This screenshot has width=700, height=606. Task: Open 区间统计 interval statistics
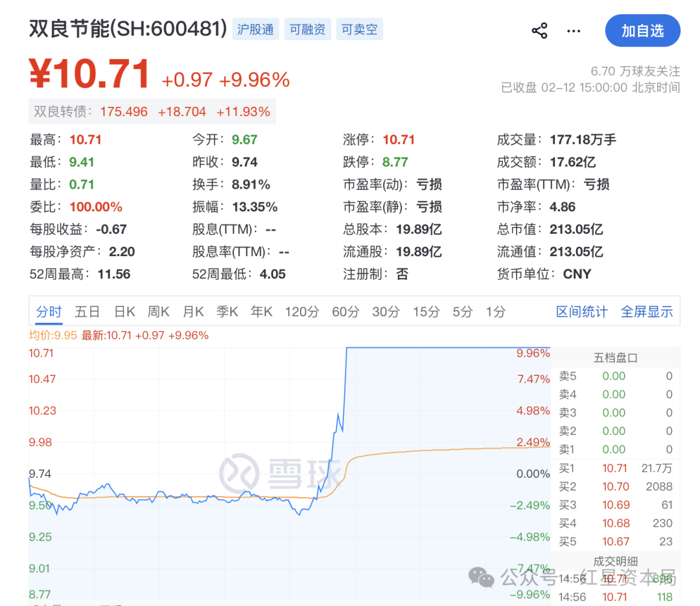[581, 311]
